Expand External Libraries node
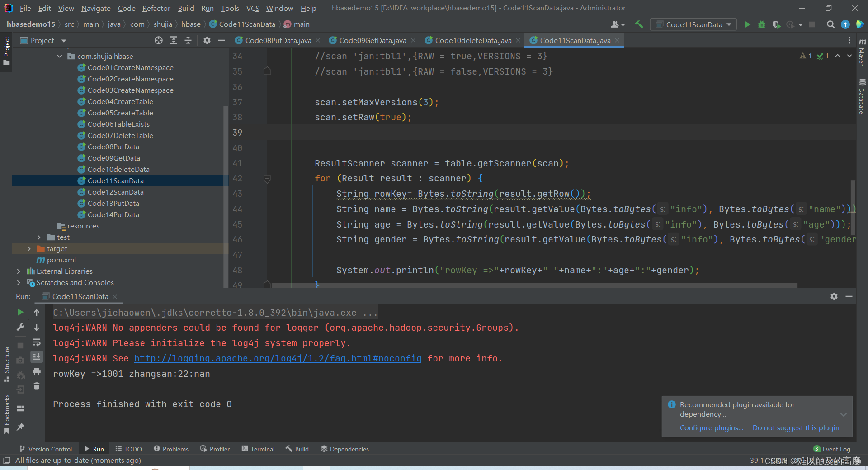The image size is (868, 470). click(x=19, y=271)
